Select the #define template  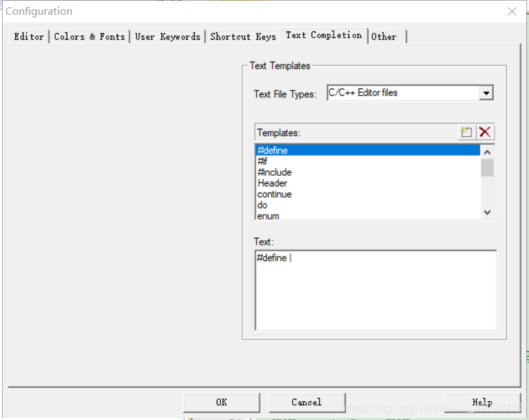click(368, 150)
